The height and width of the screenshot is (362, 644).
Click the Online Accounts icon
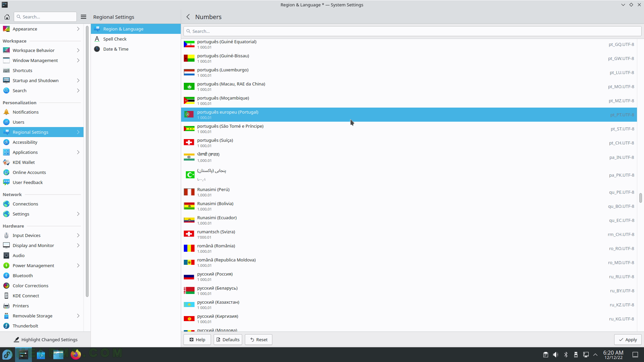tap(6, 172)
